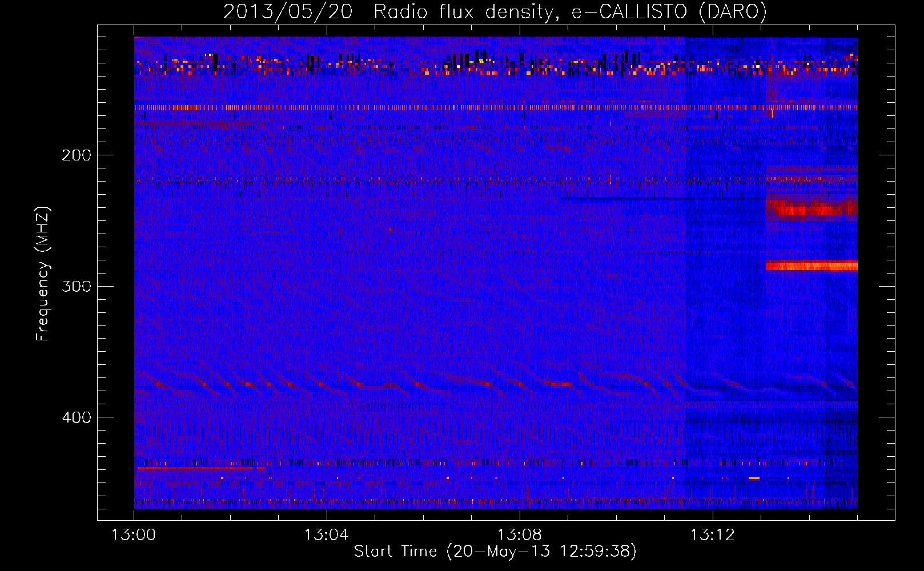This screenshot has width=924, height=571.
Task: Click the '13:08' time tick label
Action: [x=520, y=534]
